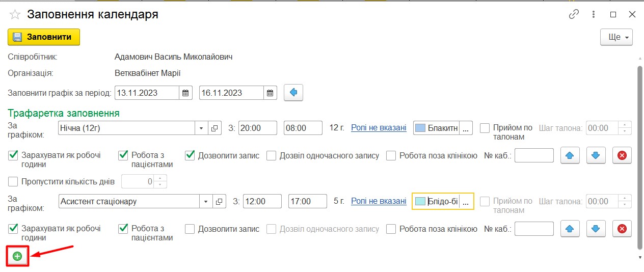Viewport: 644px width, 272px height.
Task: Pick the Блакитн color swatch field
Action: [x=436, y=128]
